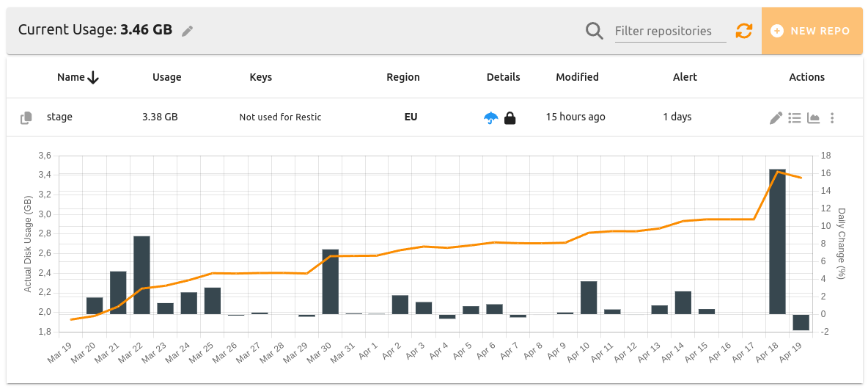868x389 pixels.
Task: Click the black padlock icon
Action: [x=510, y=118]
